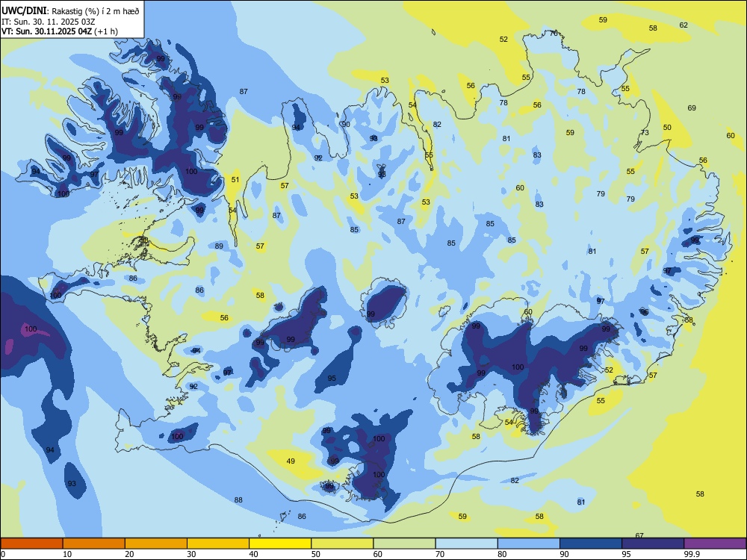Pick the 50–60 pale yellow legend swatch
The image size is (747, 560).
click(x=342, y=543)
